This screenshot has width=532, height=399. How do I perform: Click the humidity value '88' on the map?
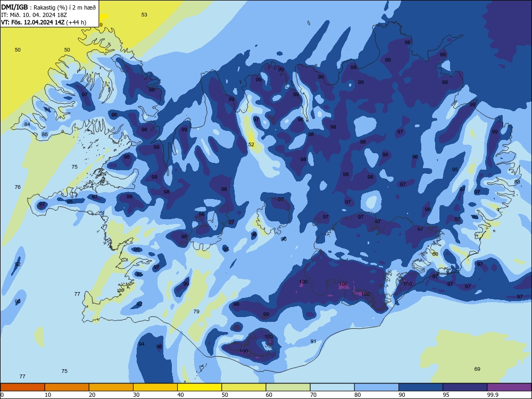(517, 182)
